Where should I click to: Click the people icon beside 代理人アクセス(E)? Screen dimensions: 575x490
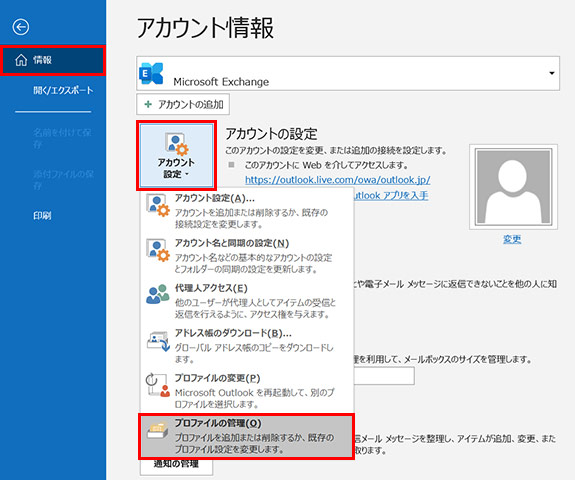158,295
